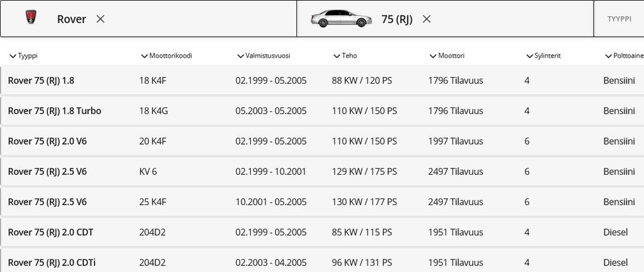Image resolution: width=644 pixels, height=272 pixels.
Task: Click date range 02.1999 - 10.2001
Action: point(270,172)
